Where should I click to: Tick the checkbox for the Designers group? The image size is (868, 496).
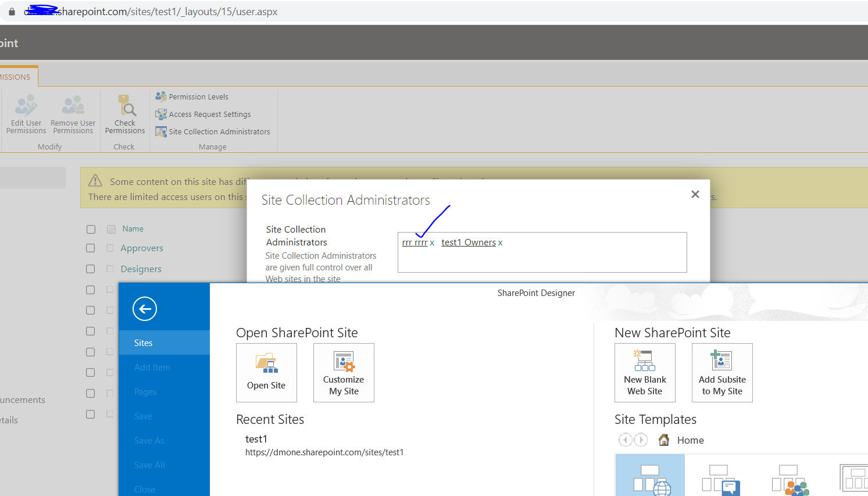pos(90,269)
